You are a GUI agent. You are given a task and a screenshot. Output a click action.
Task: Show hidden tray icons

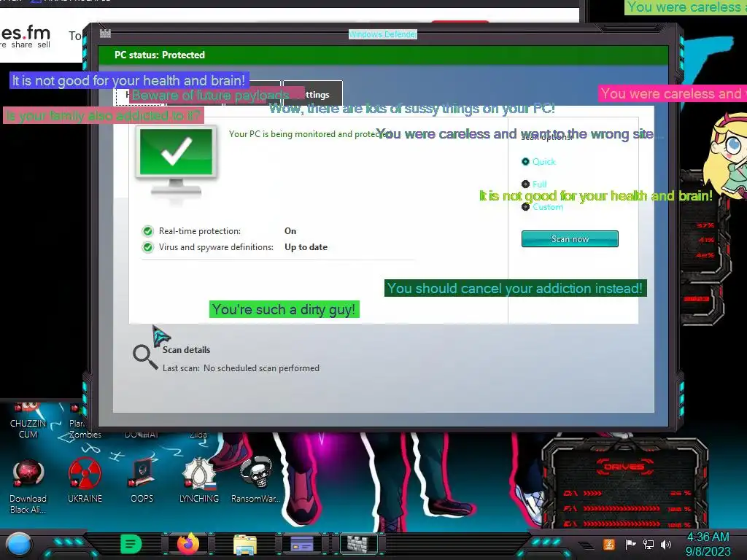coord(586,545)
